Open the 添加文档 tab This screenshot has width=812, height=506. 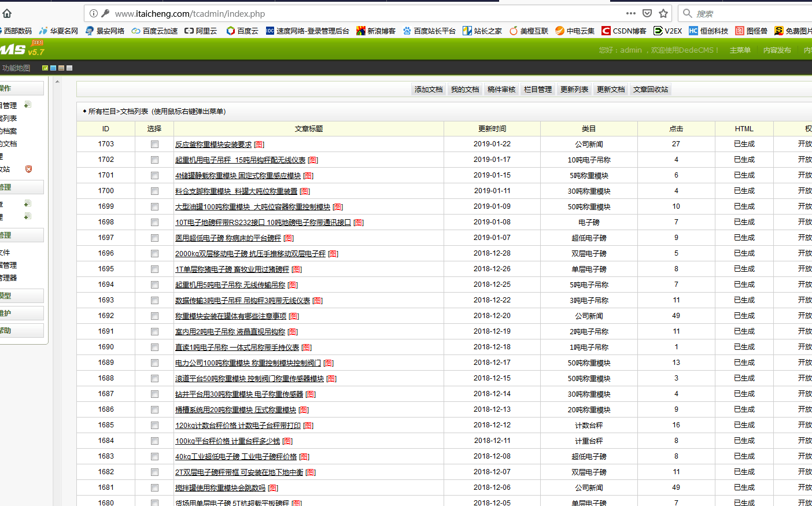point(429,90)
